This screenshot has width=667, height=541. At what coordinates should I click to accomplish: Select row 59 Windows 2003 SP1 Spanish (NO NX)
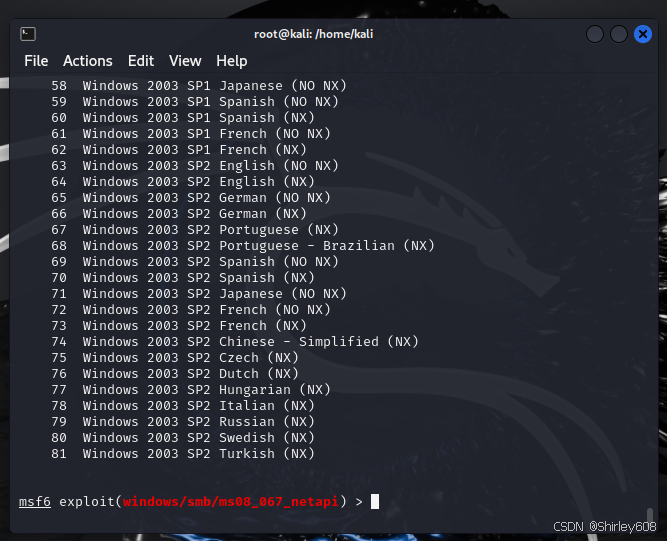(195, 102)
